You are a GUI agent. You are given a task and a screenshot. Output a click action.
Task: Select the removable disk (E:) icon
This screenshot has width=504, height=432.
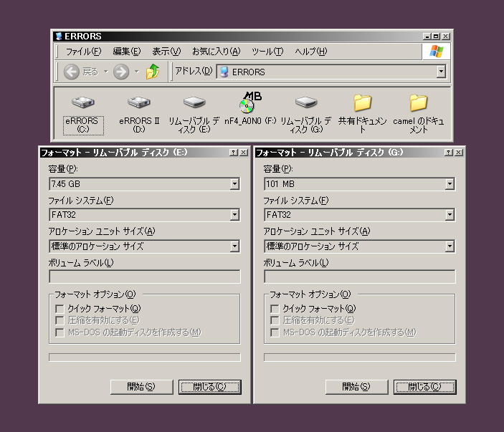tap(194, 103)
